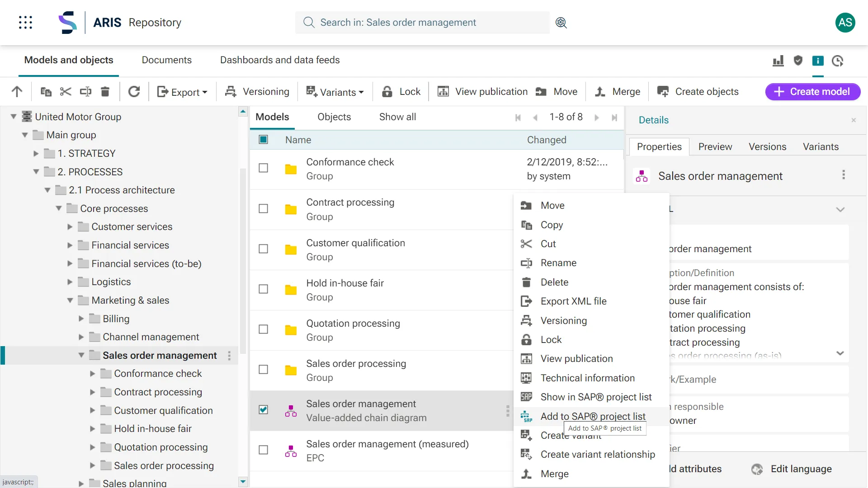Expand the 1. STRATEGY tree node

[36, 154]
